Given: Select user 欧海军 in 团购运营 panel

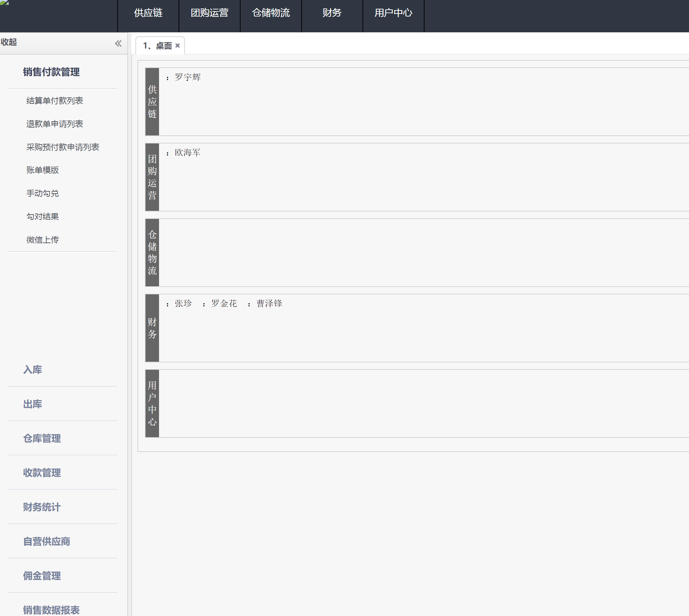Looking at the screenshot, I should click(188, 153).
